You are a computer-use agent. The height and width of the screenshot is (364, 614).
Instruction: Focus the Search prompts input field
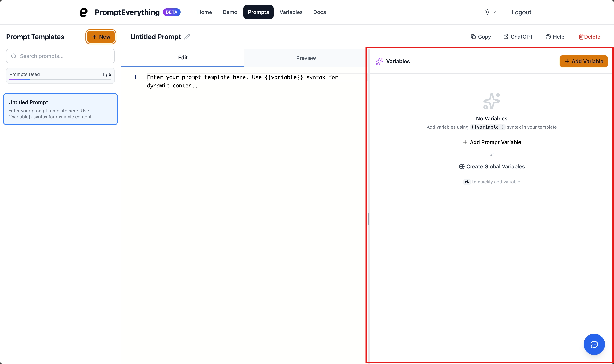60,56
